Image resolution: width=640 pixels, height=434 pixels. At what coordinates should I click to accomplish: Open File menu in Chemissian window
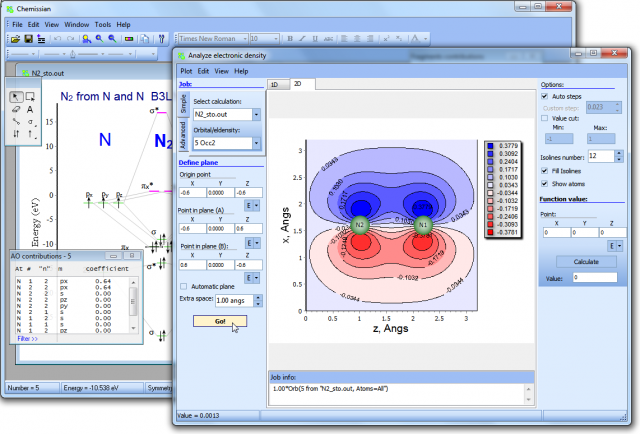tap(17, 24)
